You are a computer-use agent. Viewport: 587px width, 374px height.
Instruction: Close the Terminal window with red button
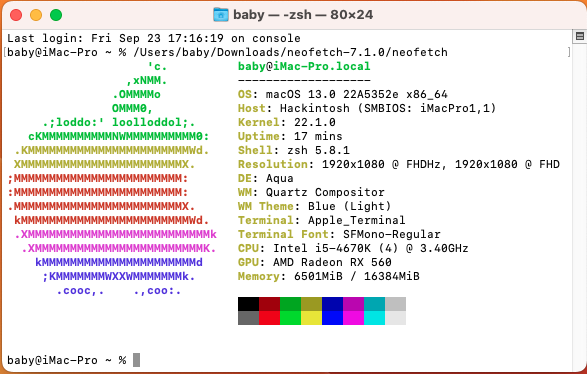pos(16,15)
